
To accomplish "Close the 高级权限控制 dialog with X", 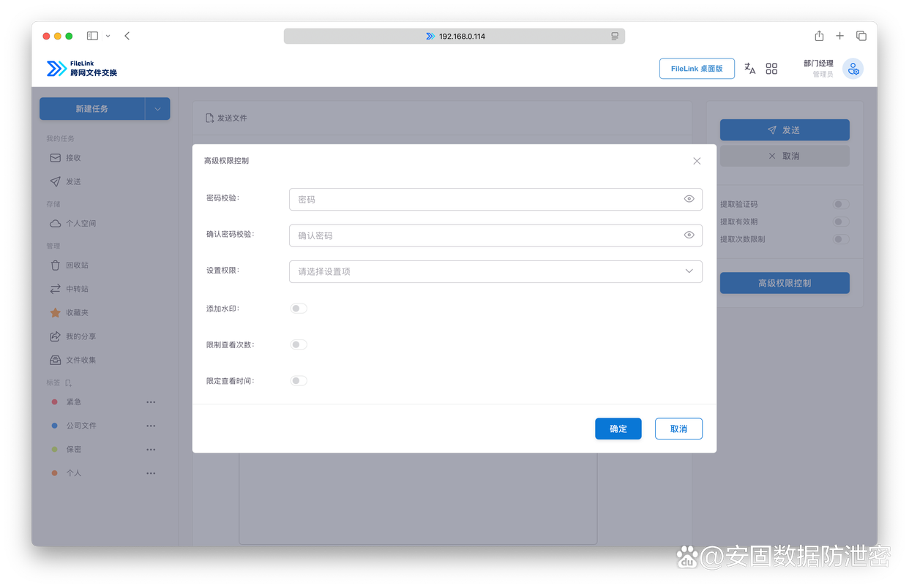I will 697,161.
